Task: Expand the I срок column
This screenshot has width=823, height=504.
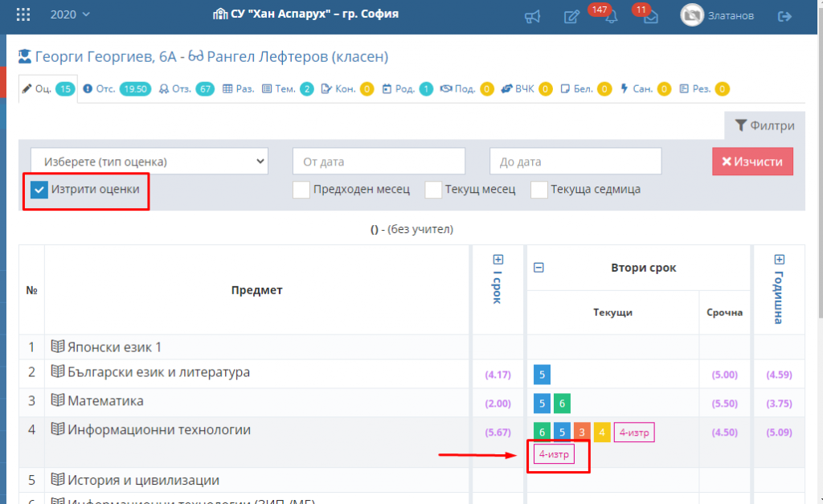Action: pos(498,260)
